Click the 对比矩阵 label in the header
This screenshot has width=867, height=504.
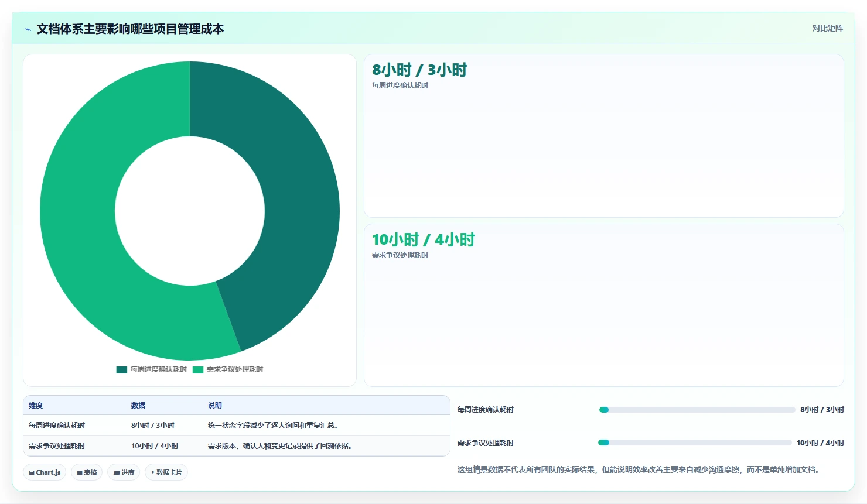pos(827,28)
